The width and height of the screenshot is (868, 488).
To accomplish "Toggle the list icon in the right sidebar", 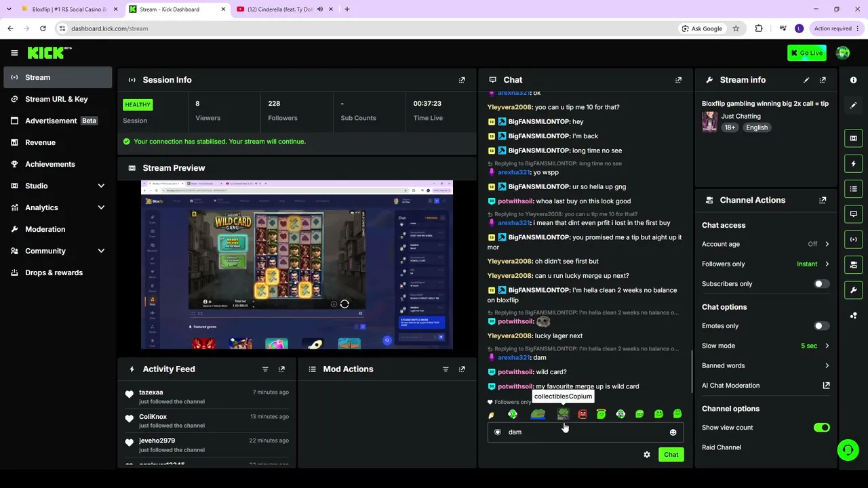I will coord(853,189).
